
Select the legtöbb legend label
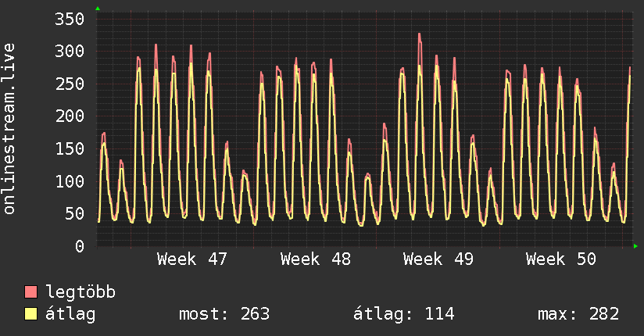pos(80,292)
